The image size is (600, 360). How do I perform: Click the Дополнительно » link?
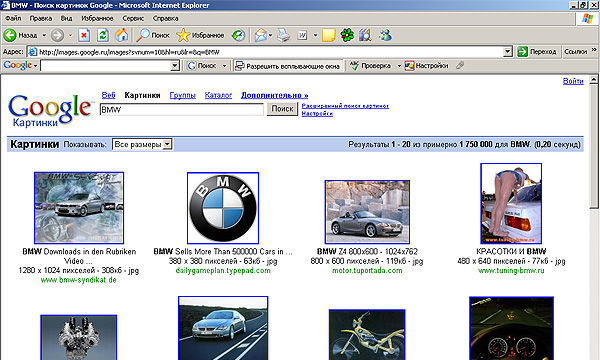point(274,95)
